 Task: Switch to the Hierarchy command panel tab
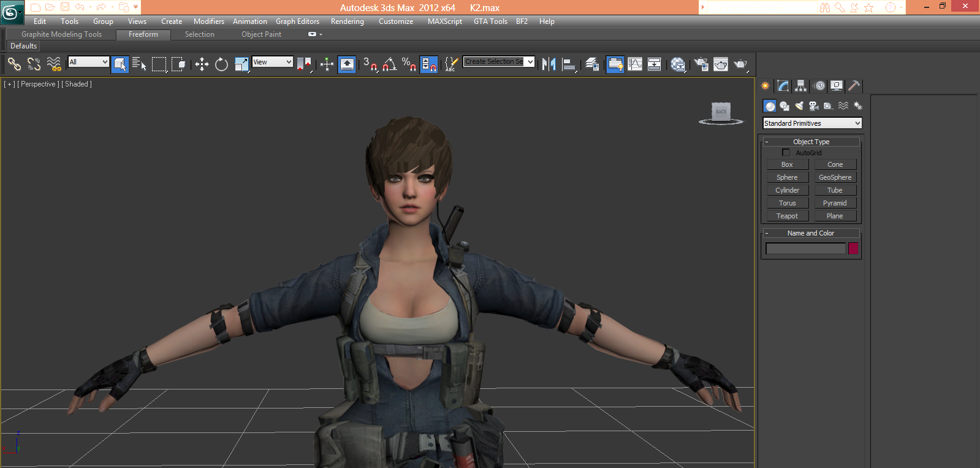point(801,86)
